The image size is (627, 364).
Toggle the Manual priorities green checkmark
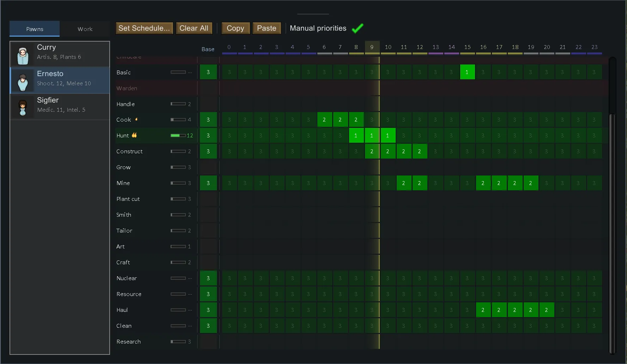358,28
